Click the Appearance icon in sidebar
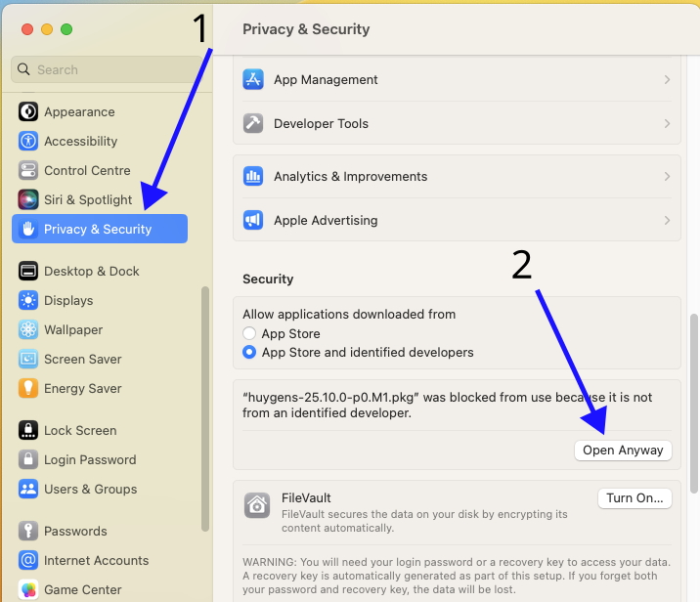Viewport: 700px width, 602px height. 28,111
